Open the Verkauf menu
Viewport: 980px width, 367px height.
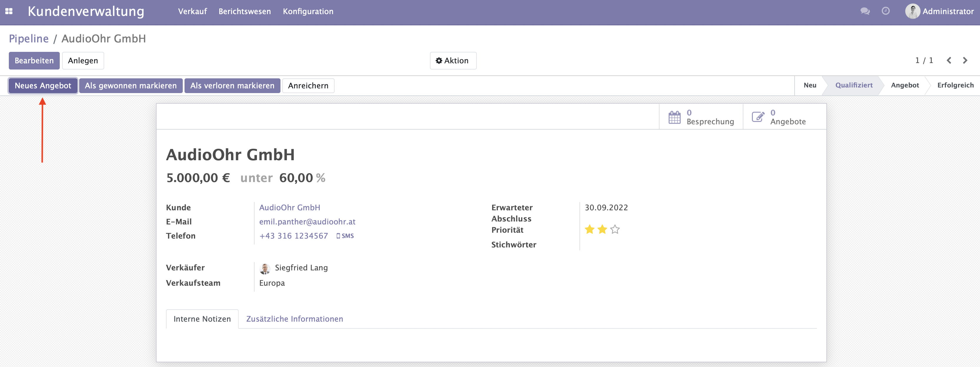192,11
